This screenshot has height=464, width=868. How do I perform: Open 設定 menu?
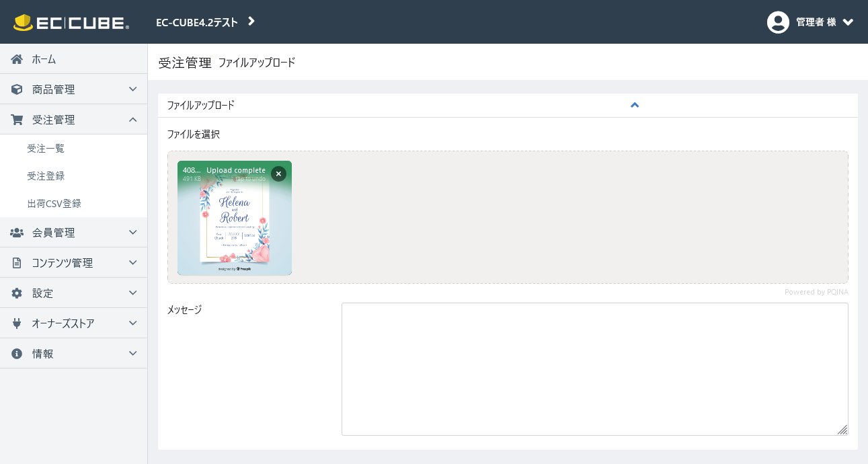click(73, 293)
